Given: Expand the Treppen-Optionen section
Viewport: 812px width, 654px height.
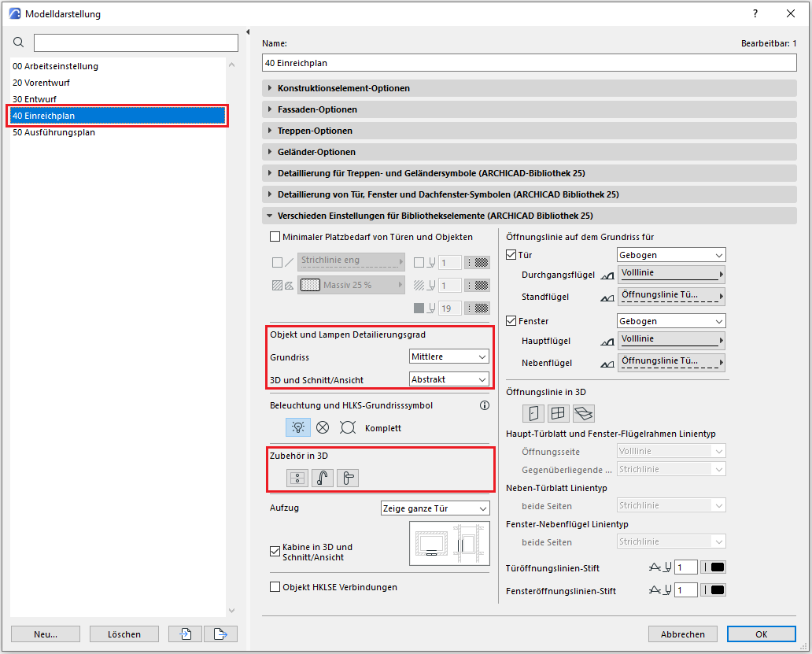Looking at the screenshot, I should (x=315, y=131).
